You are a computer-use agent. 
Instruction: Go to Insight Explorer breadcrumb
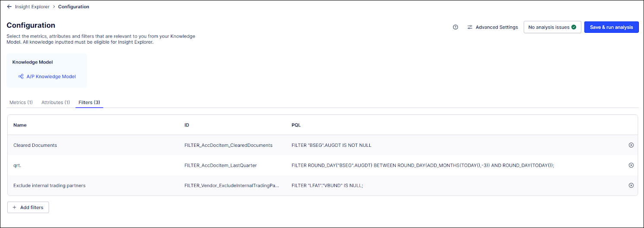32,7
